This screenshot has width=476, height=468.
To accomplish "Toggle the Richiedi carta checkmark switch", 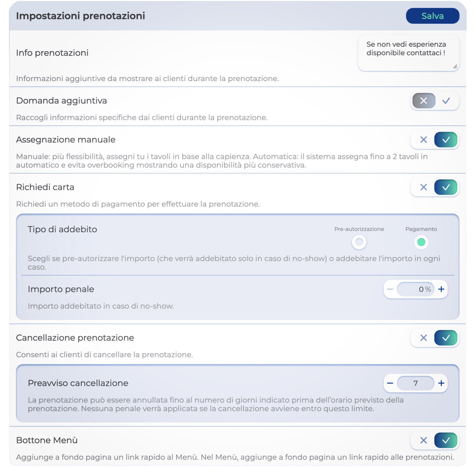I will [446, 187].
